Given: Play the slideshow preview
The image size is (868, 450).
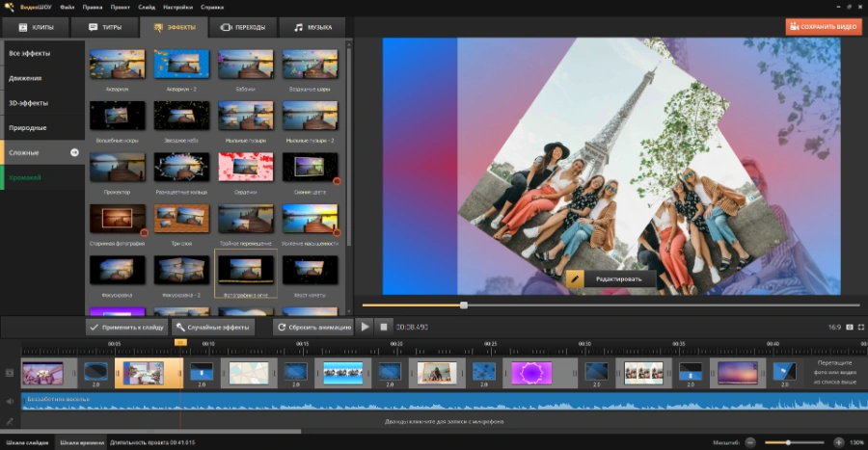Looking at the screenshot, I should 365,327.
